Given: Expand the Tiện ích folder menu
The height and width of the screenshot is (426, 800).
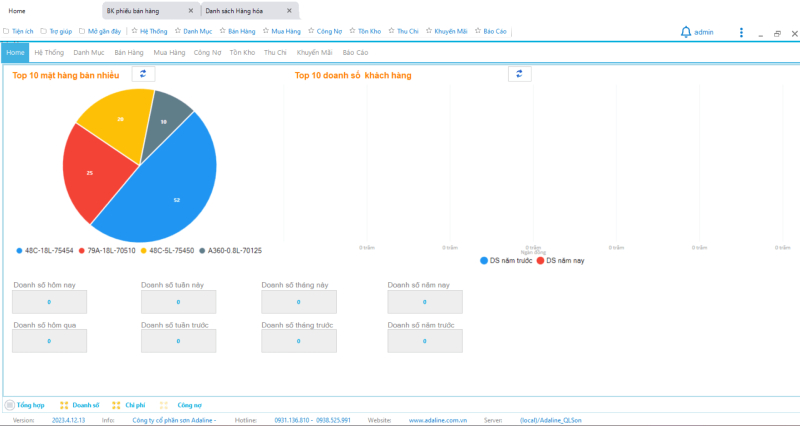Looking at the screenshot, I should coord(19,32).
